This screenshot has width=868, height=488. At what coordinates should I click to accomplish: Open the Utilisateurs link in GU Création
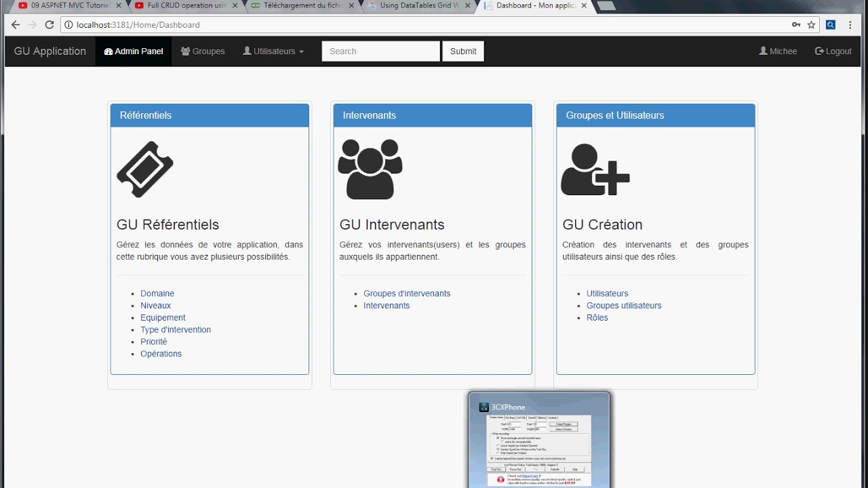(x=608, y=293)
